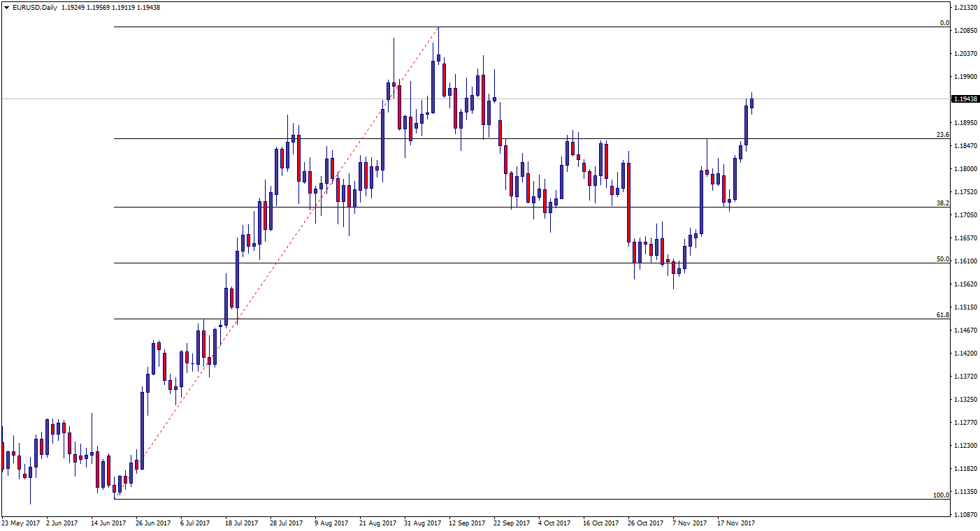Select the 1.10870 price axis label

965,515
